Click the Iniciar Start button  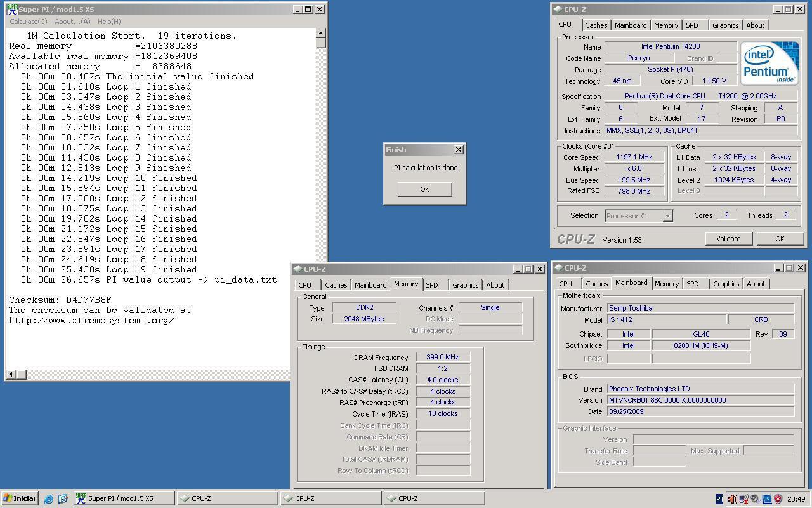[20, 498]
